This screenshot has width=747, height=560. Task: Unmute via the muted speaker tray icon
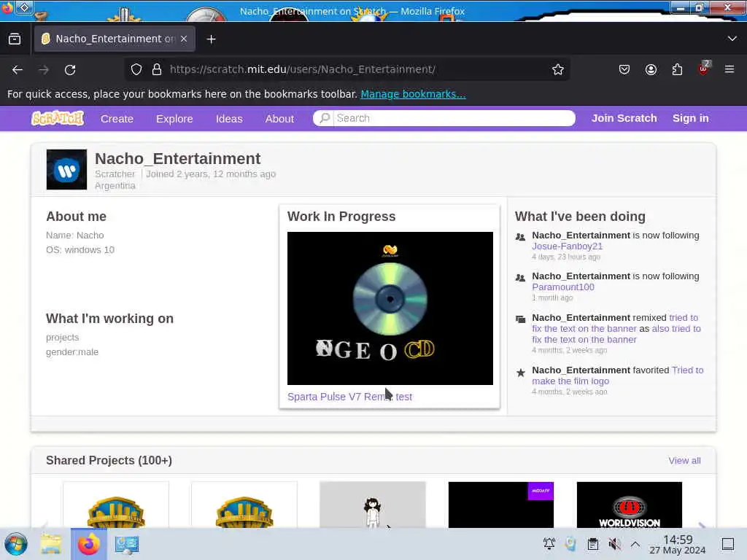614,544
